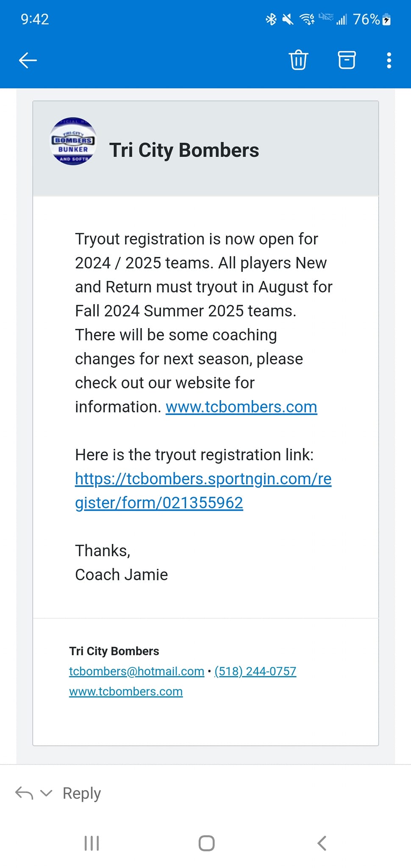Tap the Tri City Bombers sender name
Viewport: 411px width, 868px height.
[184, 150]
